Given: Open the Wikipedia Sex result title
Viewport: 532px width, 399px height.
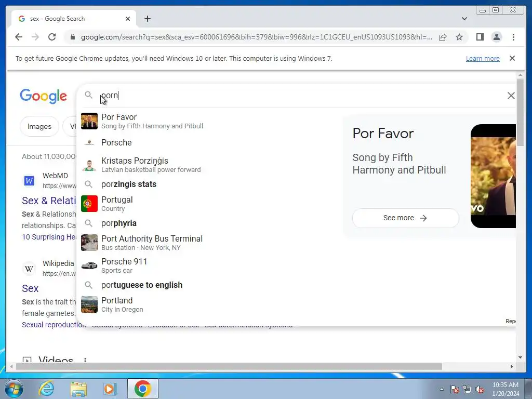Looking at the screenshot, I should coord(30,288).
